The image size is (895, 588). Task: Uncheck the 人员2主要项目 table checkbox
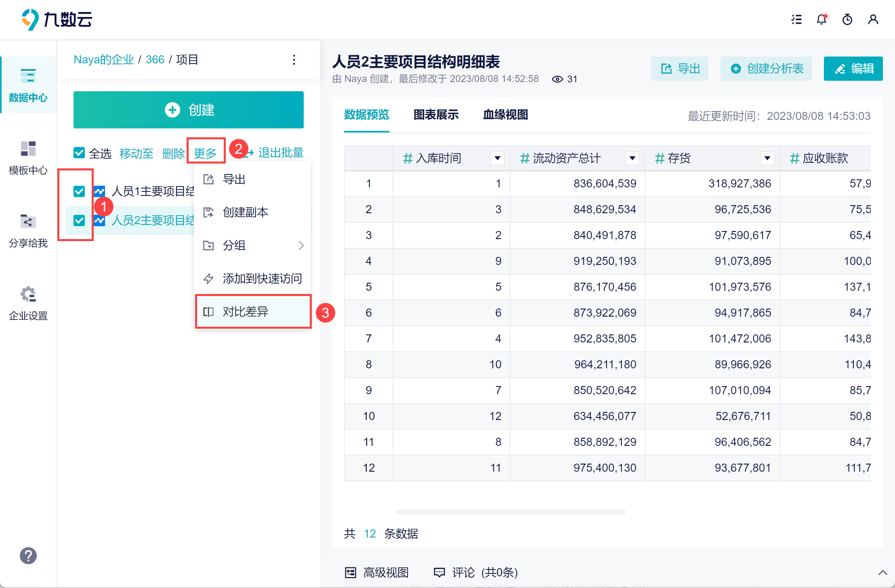pyautogui.click(x=79, y=220)
